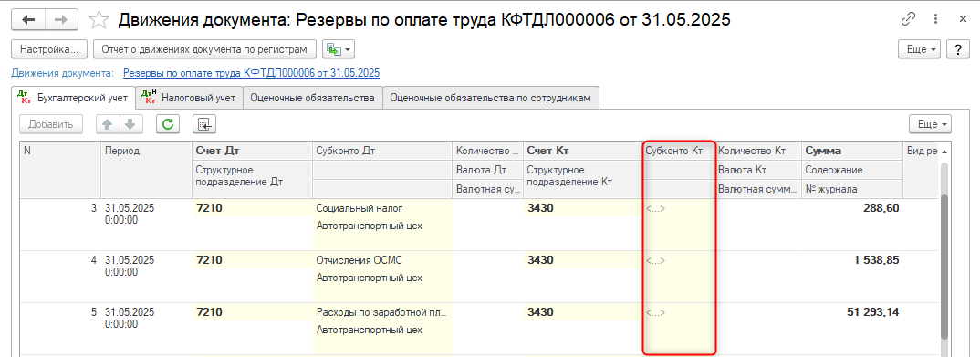Open help with the question mark button
Image resolution: width=980 pixels, height=357 pixels.
957,48
